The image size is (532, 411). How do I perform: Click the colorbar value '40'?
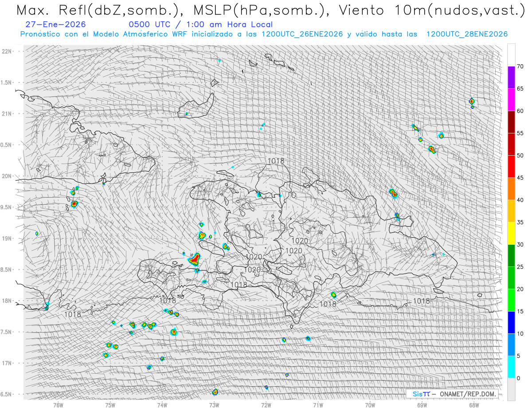tap(520, 200)
